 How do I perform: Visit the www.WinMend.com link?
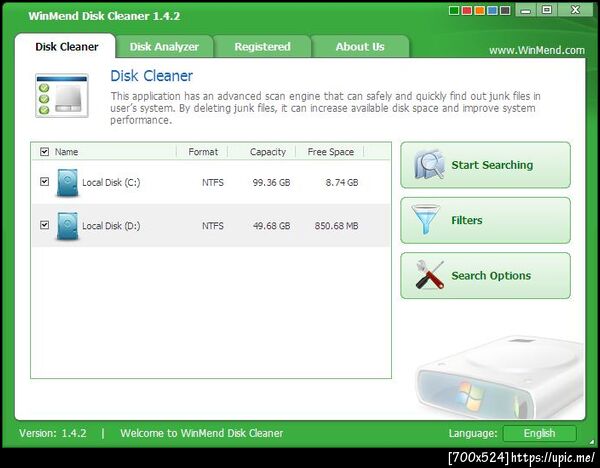click(x=537, y=50)
